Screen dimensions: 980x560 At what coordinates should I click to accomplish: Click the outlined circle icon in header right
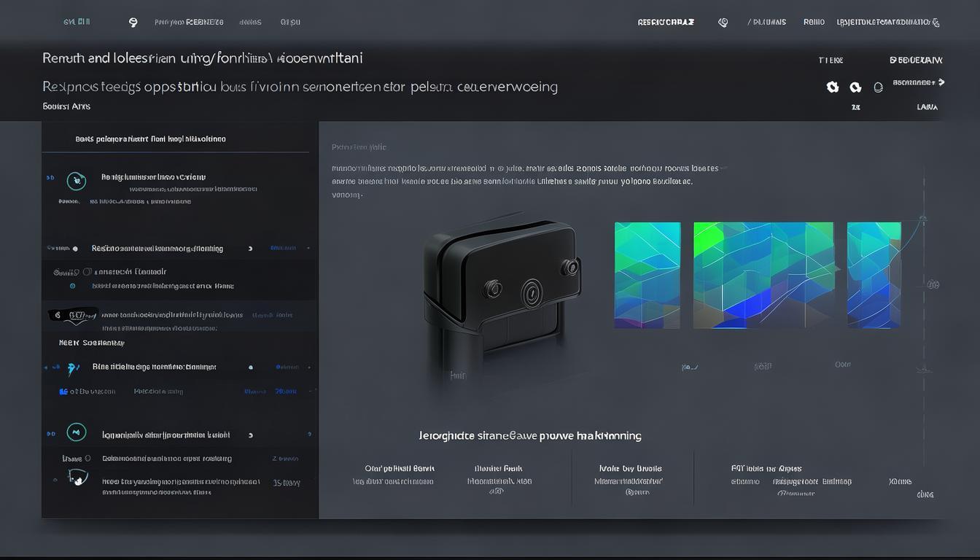[x=878, y=87]
